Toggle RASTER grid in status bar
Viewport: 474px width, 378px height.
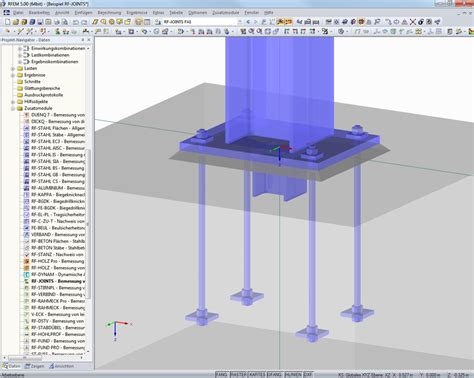click(238, 375)
